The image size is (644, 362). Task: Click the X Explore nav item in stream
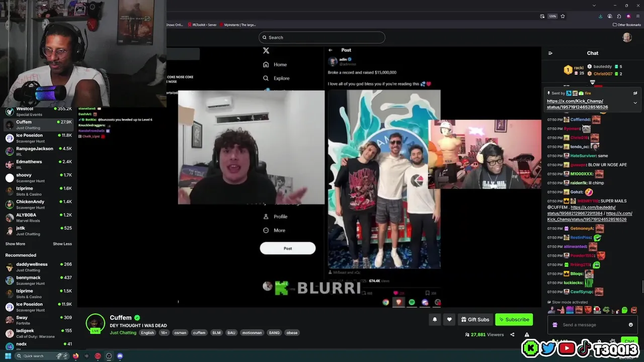276,78
